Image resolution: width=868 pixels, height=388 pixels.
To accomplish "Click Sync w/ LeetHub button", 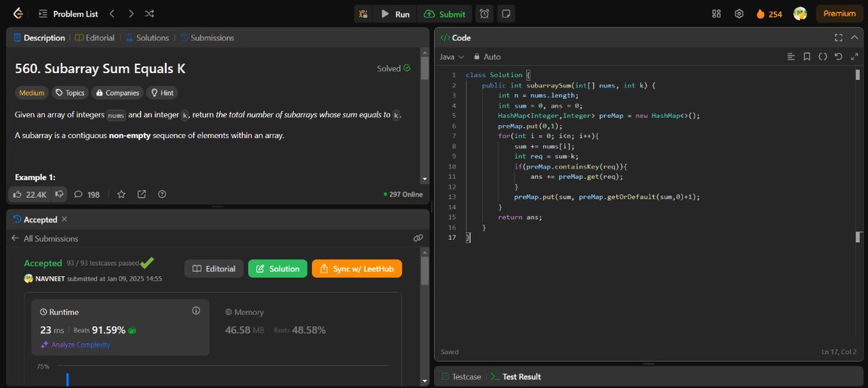I will click(x=357, y=269).
